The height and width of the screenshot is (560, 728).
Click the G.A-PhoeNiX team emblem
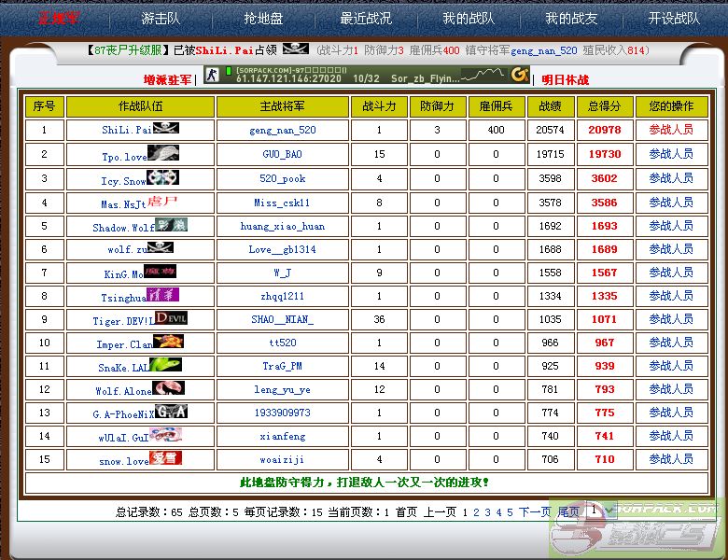pos(171,412)
